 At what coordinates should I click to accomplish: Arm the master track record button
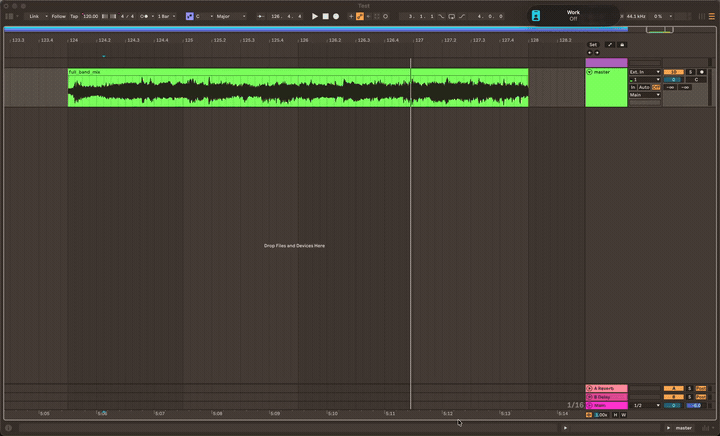[x=702, y=72]
